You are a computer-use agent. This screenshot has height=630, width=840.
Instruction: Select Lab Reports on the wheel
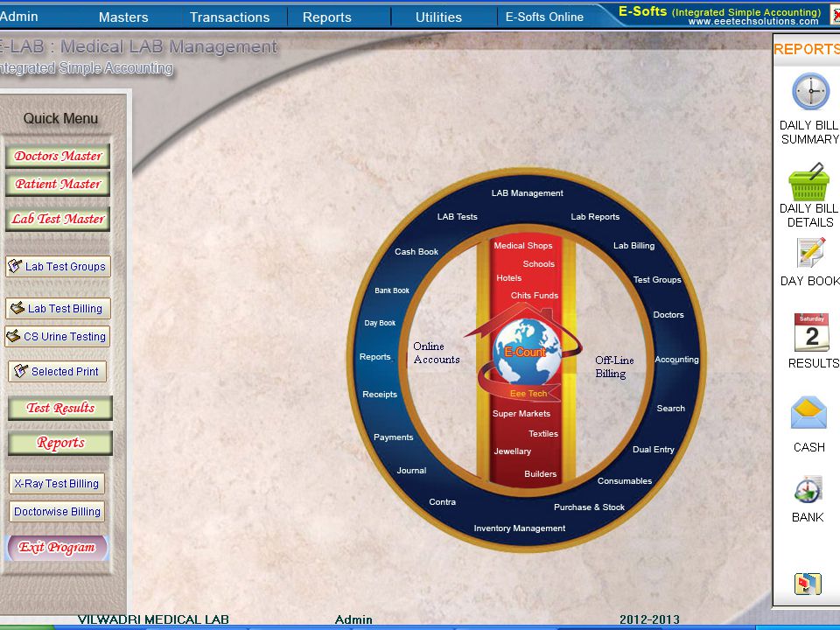tap(595, 216)
